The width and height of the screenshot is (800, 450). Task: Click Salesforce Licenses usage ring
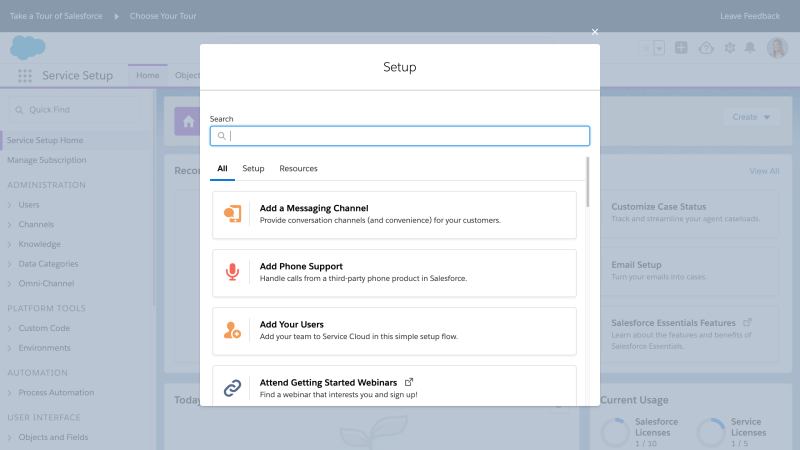[x=616, y=433]
